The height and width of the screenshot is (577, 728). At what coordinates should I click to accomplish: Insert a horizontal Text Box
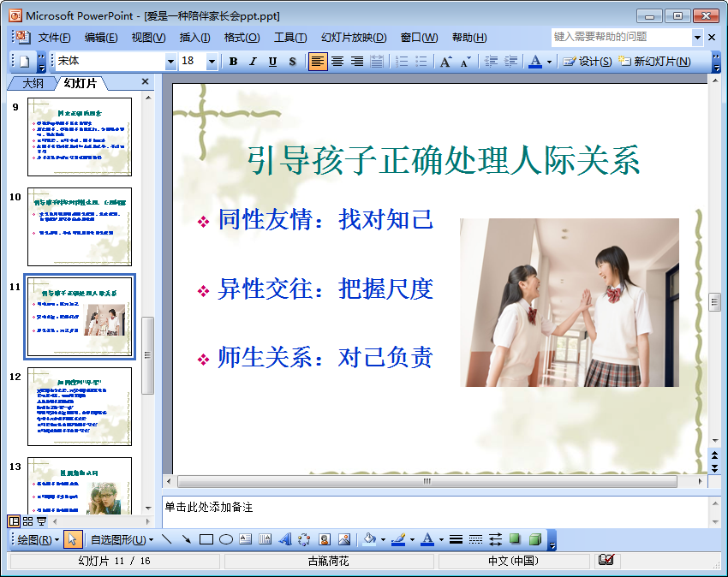246,539
